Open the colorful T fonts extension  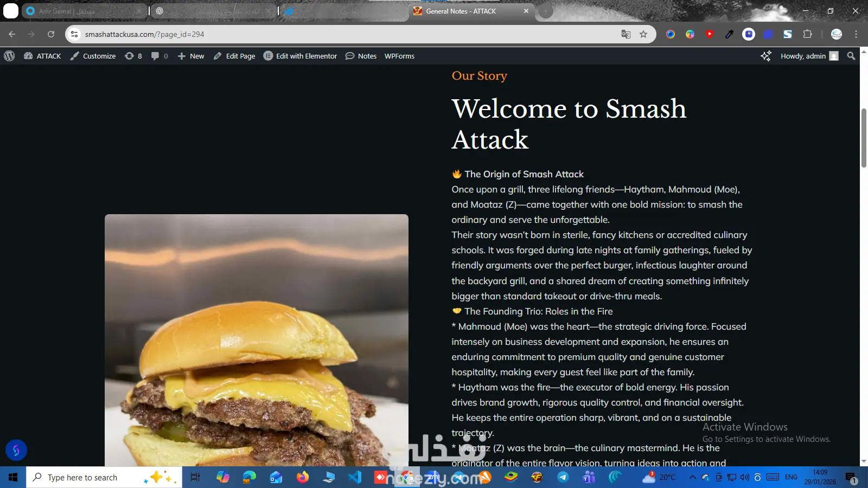tap(690, 34)
